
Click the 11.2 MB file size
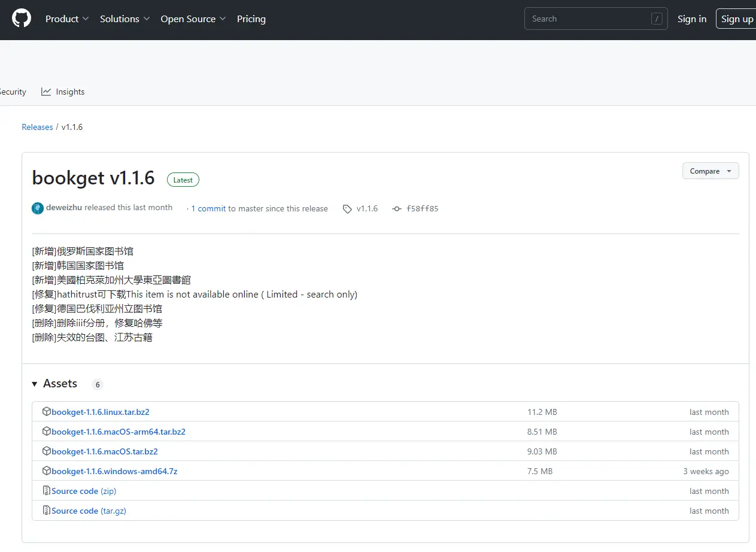click(542, 412)
